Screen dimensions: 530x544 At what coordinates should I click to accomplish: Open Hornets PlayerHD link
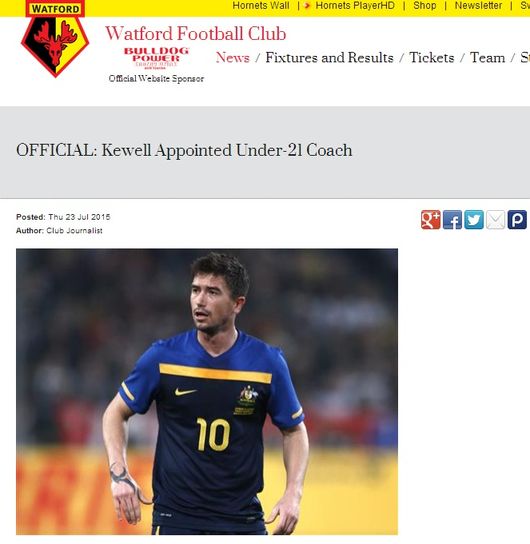pyautogui.click(x=355, y=6)
